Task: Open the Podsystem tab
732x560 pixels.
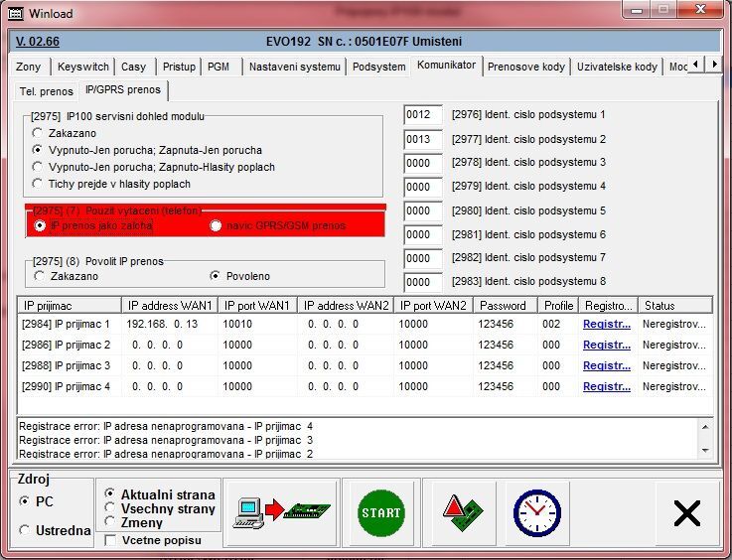Action: pyautogui.click(x=378, y=67)
